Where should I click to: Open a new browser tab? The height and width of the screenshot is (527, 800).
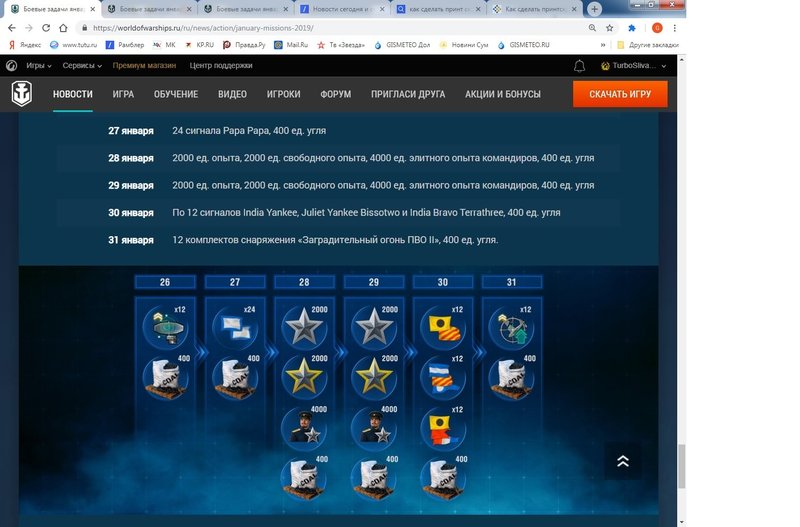pyautogui.click(x=594, y=9)
